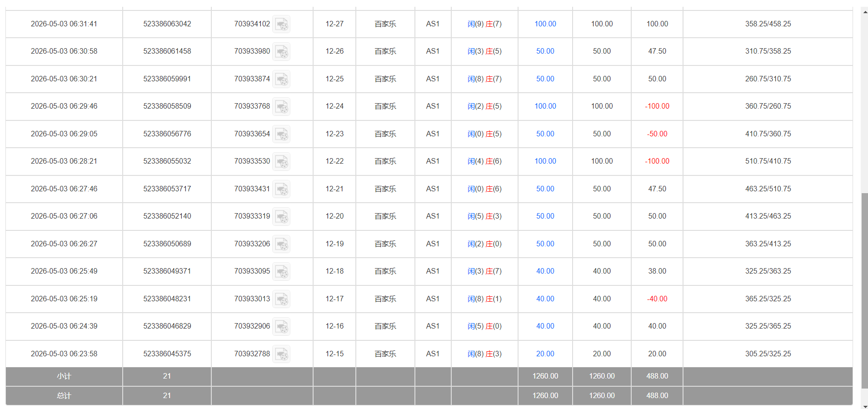Click payout 38.00 in row 12-18
Viewport: 868px width, 409px height.
coord(657,271)
